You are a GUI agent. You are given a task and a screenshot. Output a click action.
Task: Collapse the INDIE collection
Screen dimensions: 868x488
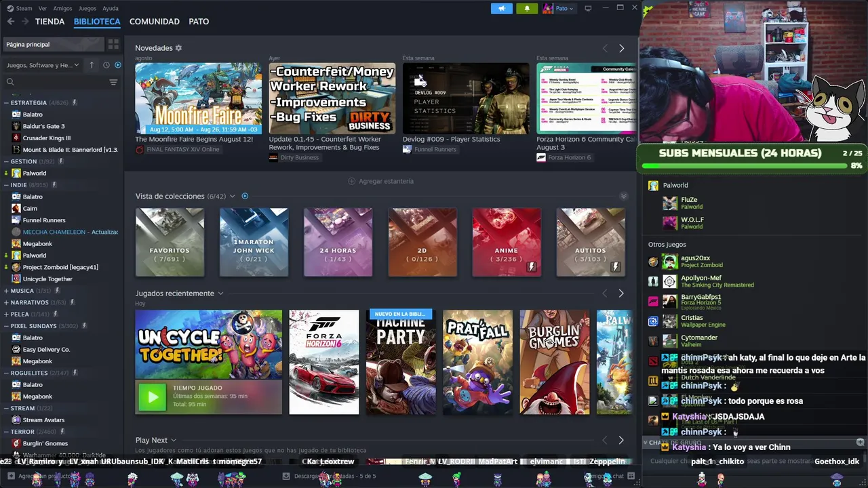coord(6,185)
